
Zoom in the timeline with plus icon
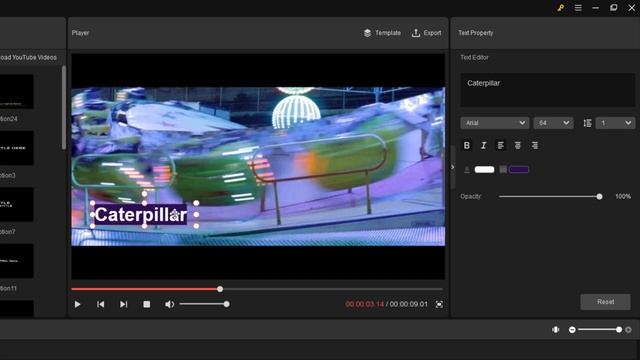tap(628, 330)
